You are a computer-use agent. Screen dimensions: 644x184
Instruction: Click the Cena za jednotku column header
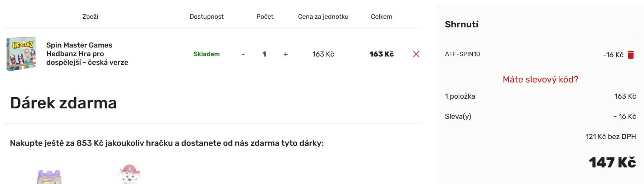[x=323, y=17]
